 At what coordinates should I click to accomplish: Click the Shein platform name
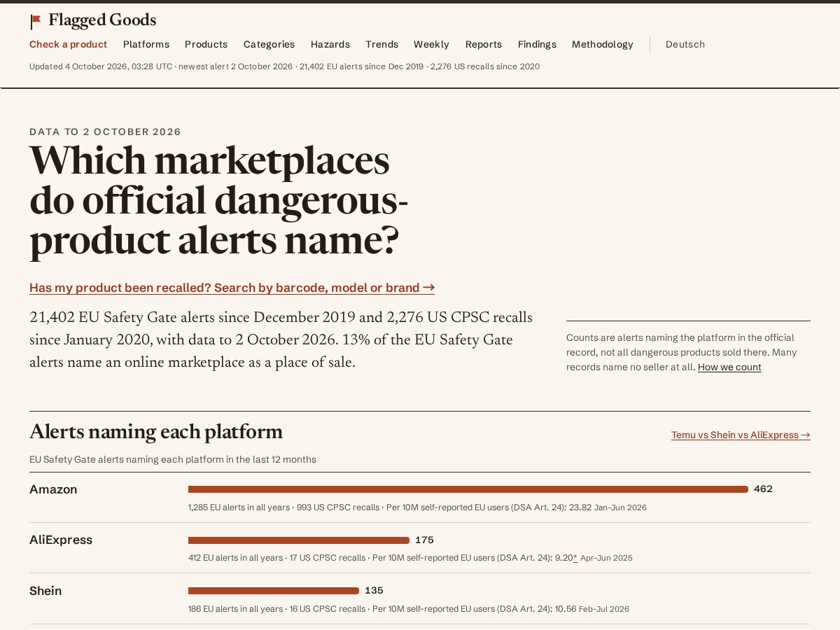coord(45,591)
